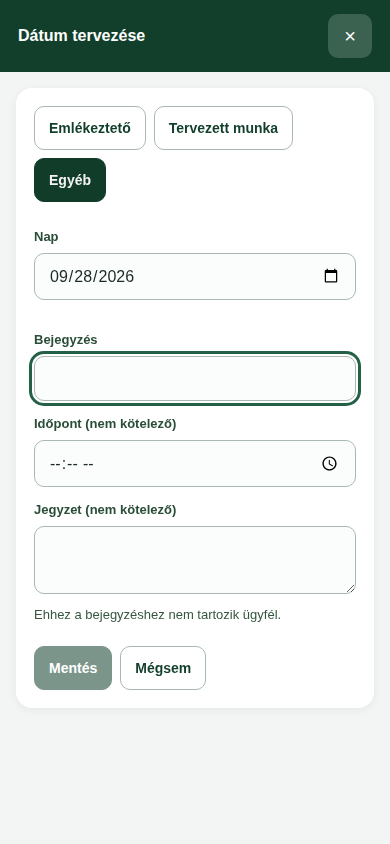Select the minutes segment of Időpont
This screenshot has height=844, width=390.
pos(72,464)
